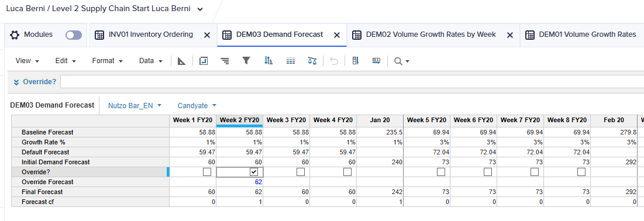Open the Edit menu
Viewport: 644px width, 221px height.
pos(66,61)
